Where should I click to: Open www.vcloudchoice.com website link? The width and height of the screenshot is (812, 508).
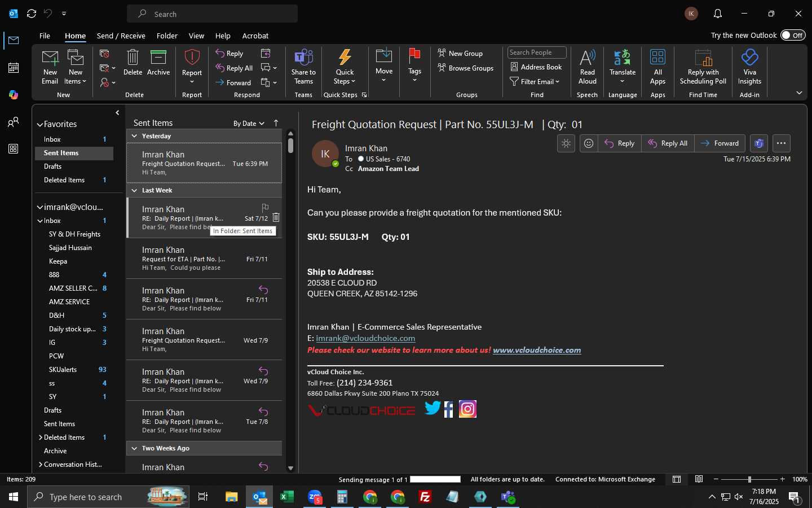point(537,350)
